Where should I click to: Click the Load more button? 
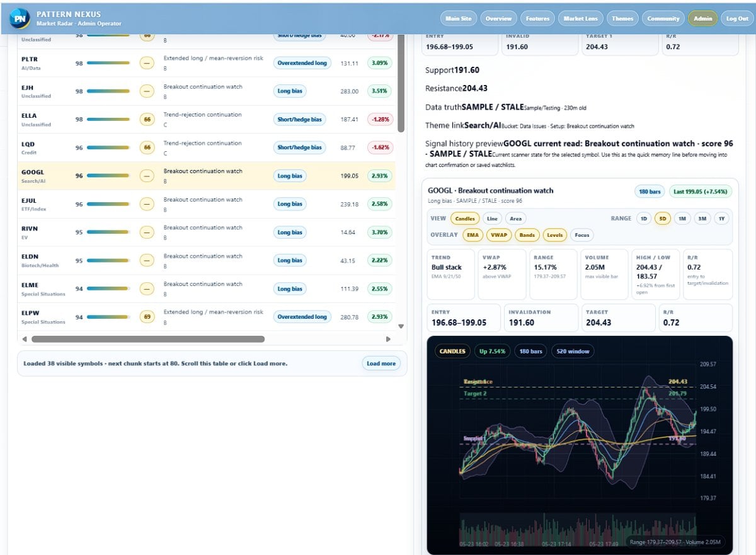pyautogui.click(x=381, y=363)
